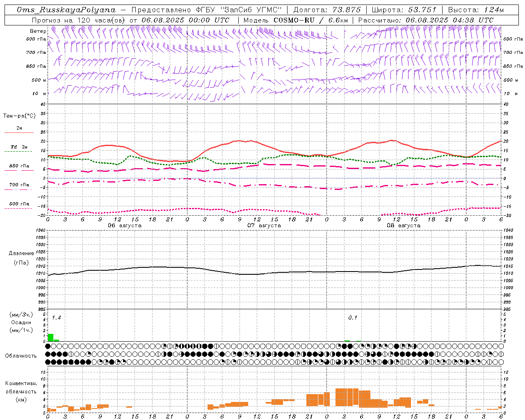Click the 'Давление' pressure panel label

point(21,253)
